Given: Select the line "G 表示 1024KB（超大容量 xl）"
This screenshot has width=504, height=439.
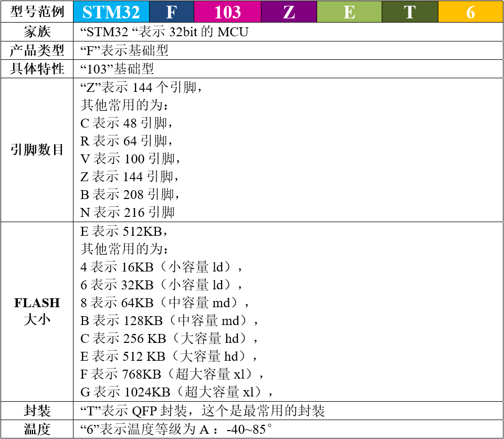Looking at the screenshot, I should (177, 392).
